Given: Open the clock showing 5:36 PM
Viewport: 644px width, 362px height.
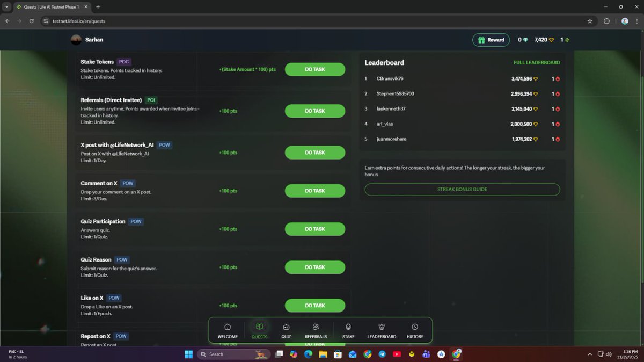Looking at the screenshot, I should pyautogui.click(x=627, y=354).
